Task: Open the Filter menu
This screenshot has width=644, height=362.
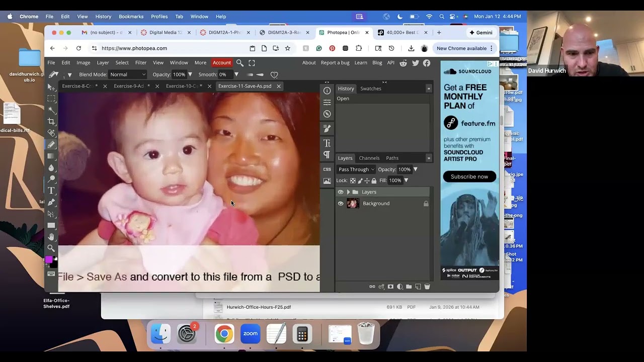Action: (x=141, y=63)
